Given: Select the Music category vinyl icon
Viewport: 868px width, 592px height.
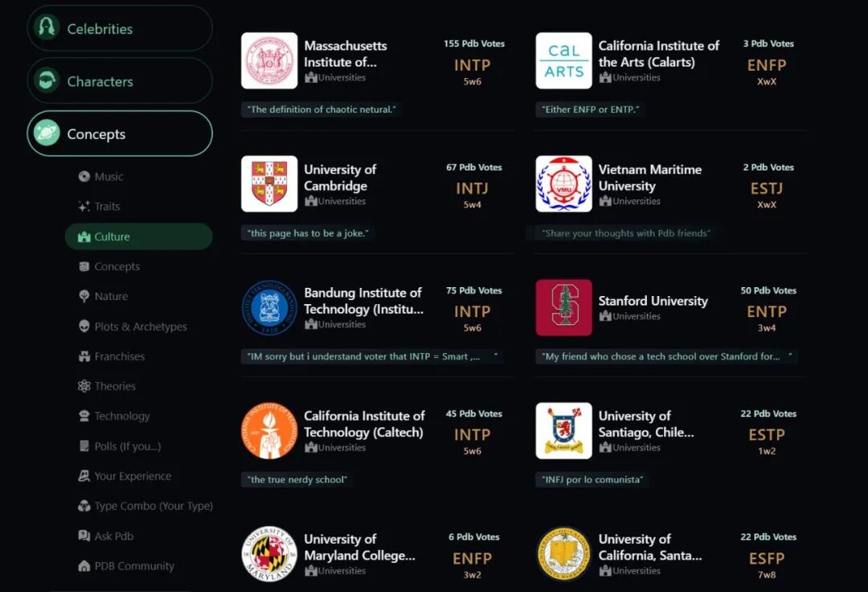Looking at the screenshot, I should pos(84,176).
